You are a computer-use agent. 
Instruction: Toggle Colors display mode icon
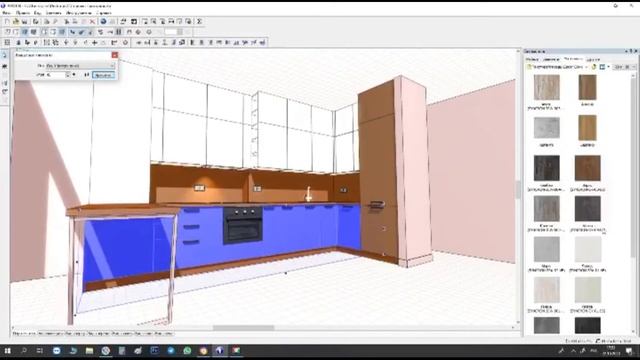point(25,32)
